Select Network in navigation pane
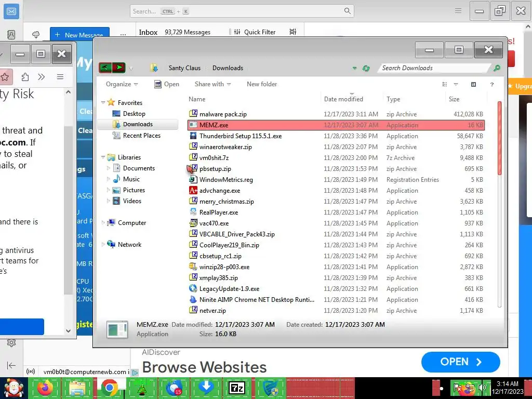The image size is (532, 399). coord(129,244)
